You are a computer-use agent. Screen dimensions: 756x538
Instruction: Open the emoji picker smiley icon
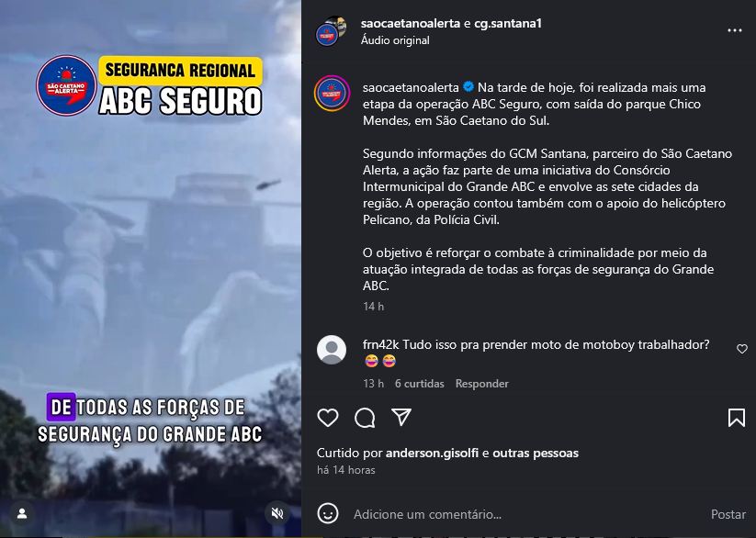pyautogui.click(x=328, y=514)
